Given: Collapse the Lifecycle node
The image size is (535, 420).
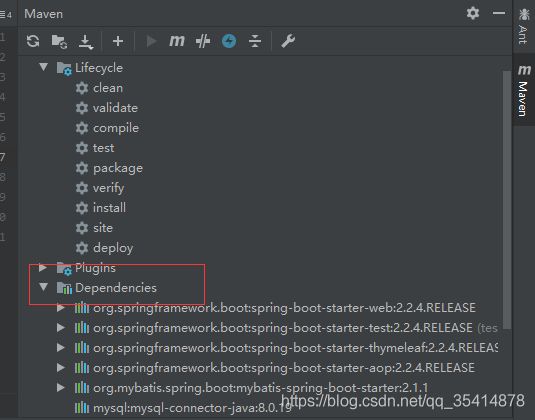Looking at the screenshot, I should click(43, 67).
